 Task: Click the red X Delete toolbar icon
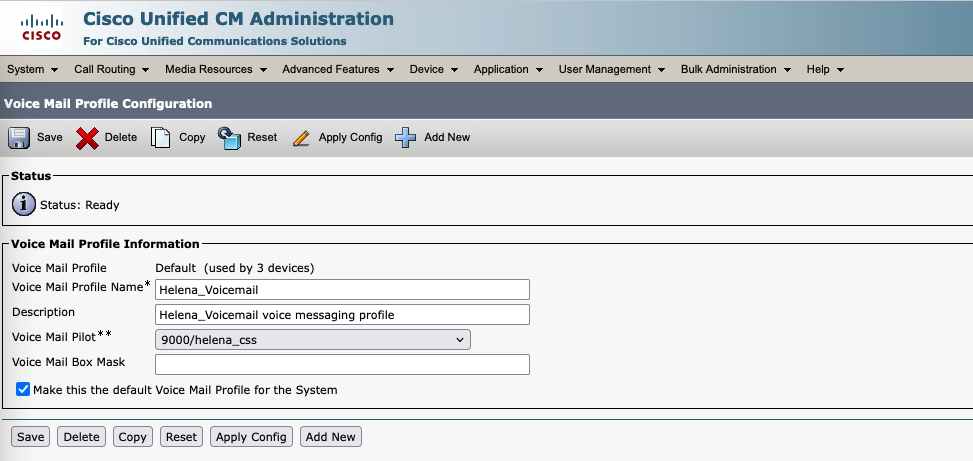coord(88,138)
